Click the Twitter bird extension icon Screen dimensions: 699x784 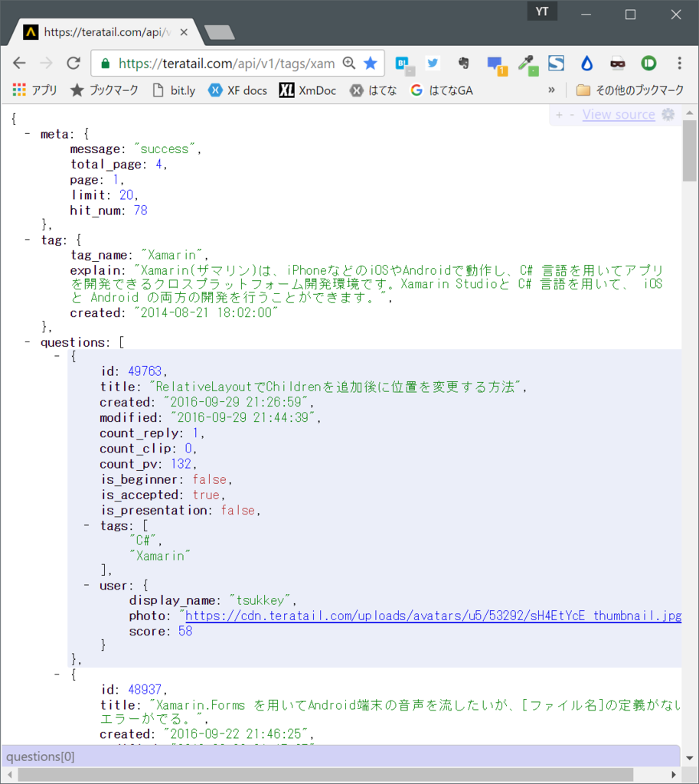click(433, 63)
